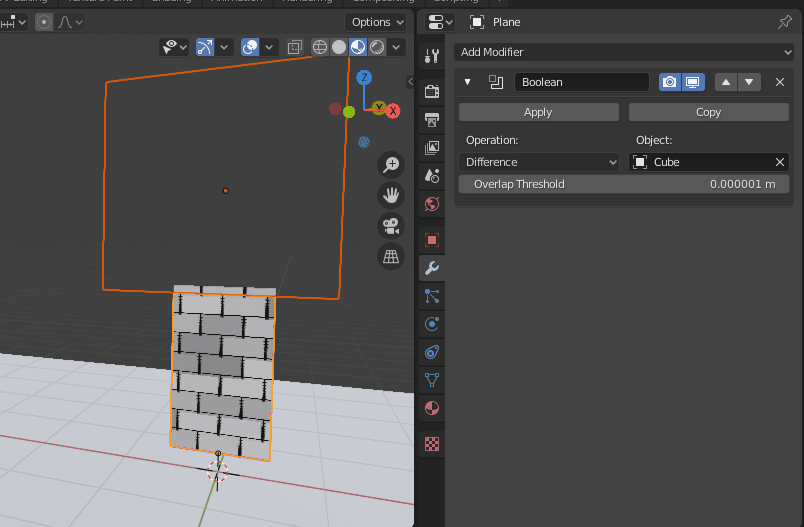Open the properties editor type dropdown
Viewport: 804px width, 527px height.
pyautogui.click(x=440, y=22)
